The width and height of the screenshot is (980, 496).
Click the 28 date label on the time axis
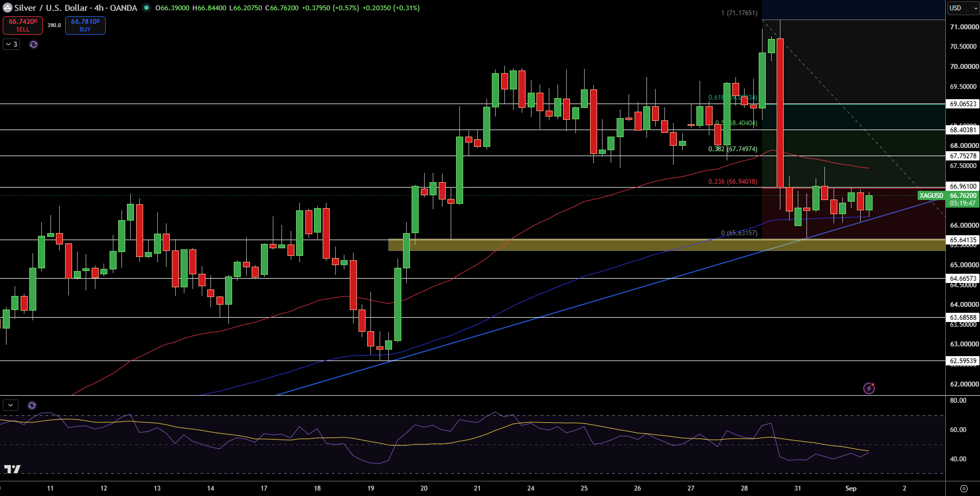pos(744,488)
